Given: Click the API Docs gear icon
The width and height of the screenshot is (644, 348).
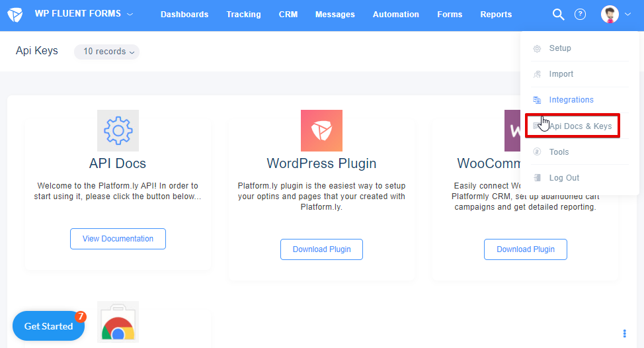Looking at the screenshot, I should coord(118,130).
